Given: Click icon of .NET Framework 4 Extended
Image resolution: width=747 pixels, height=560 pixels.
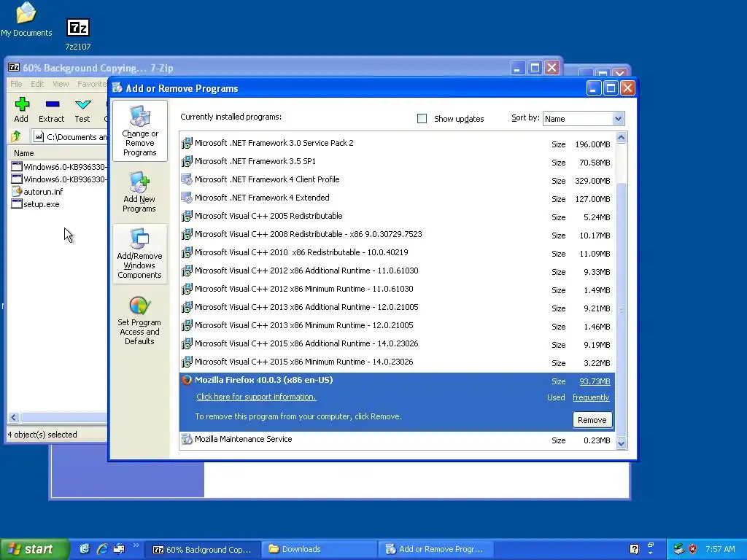Looking at the screenshot, I should (187, 198).
